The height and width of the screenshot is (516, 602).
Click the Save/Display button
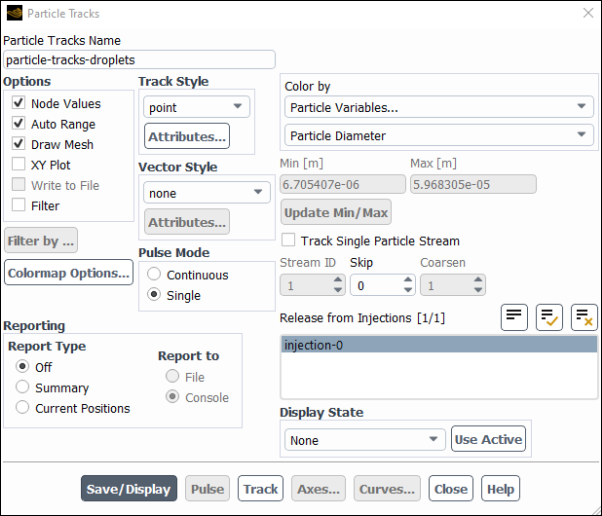pos(129,488)
